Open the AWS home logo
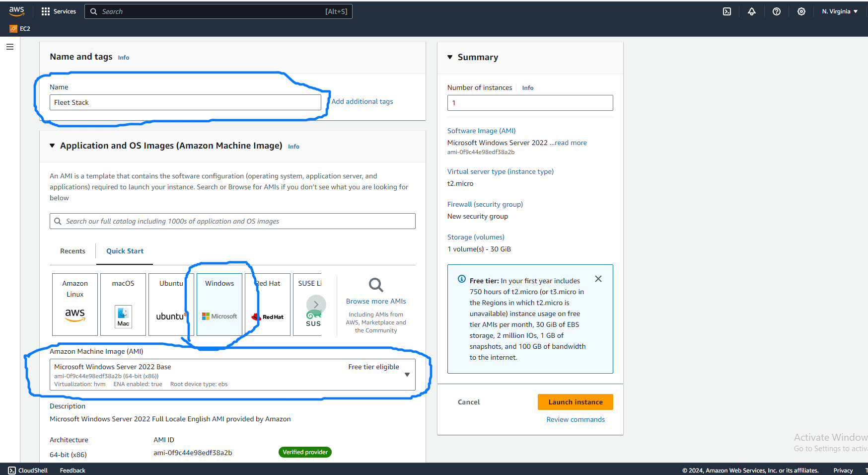 coord(16,11)
